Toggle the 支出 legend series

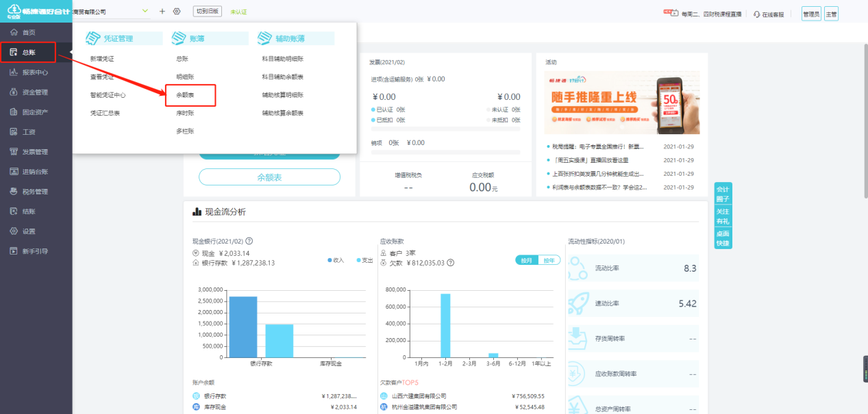pyautogui.click(x=364, y=261)
